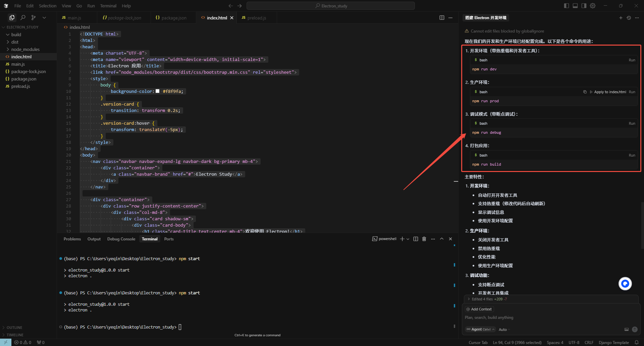
Task: Open color picker for #f8f9fa swatch
Action: tap(158, 91)
